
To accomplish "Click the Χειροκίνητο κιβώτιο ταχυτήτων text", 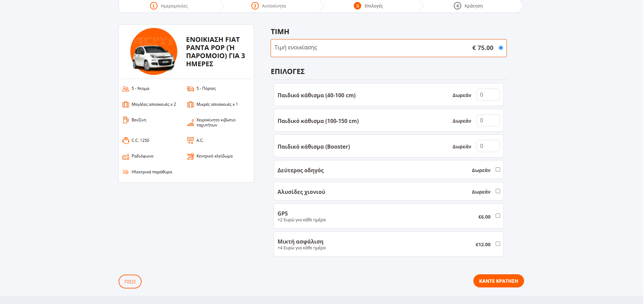I will (216, 122).
